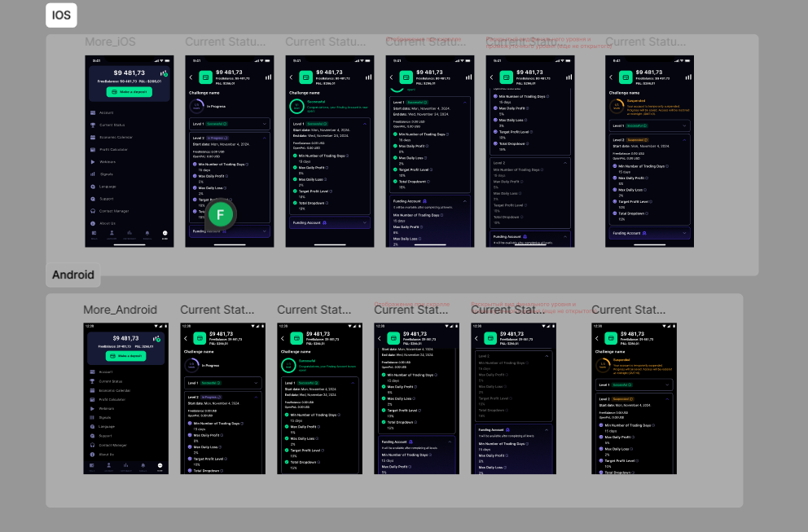
Task: Select the More tab in the More_iOS bottom bar
Action: tap(164, 233)
